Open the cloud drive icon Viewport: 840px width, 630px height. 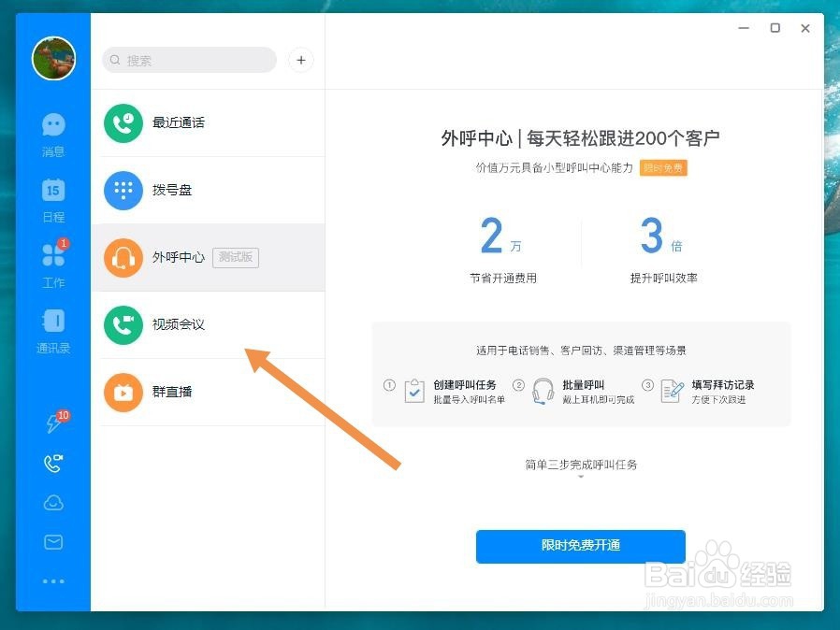pos(52,502)
